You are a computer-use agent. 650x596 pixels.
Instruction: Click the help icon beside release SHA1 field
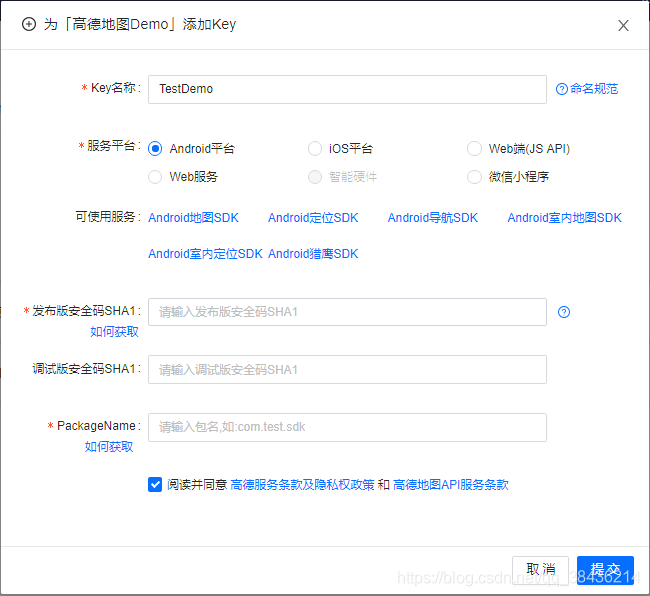(x=564, y=312)
